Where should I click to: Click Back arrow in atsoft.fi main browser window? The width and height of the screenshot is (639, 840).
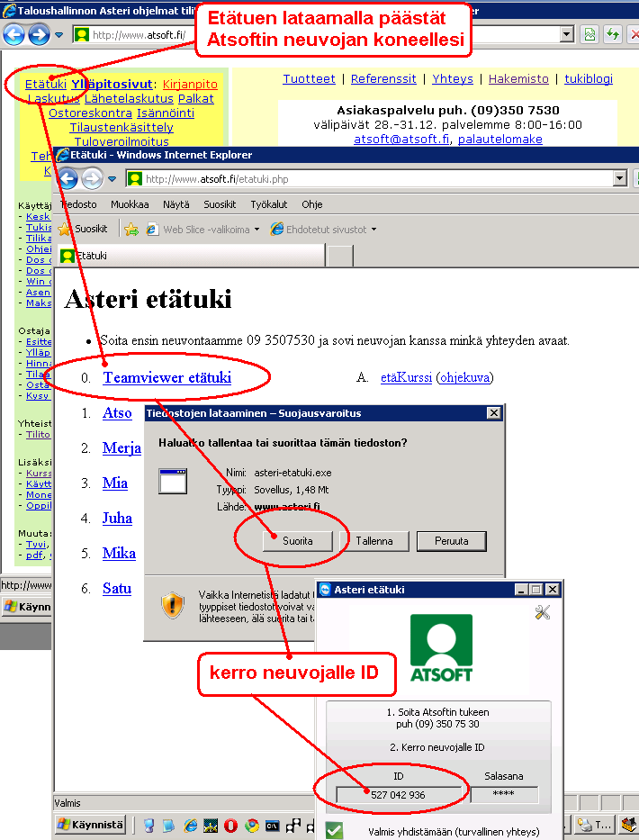pos(13,35)
